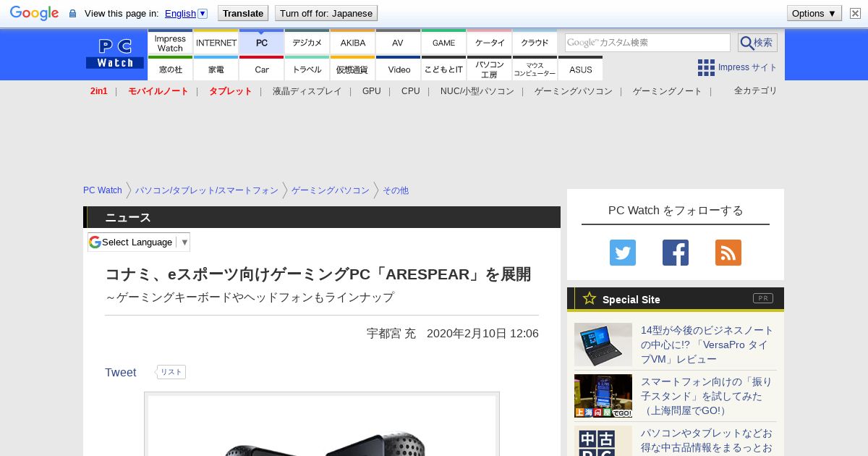This screenshot has height=456, width=868.
Task: Open the タブレット category link
Action: [x=231, y=91]
